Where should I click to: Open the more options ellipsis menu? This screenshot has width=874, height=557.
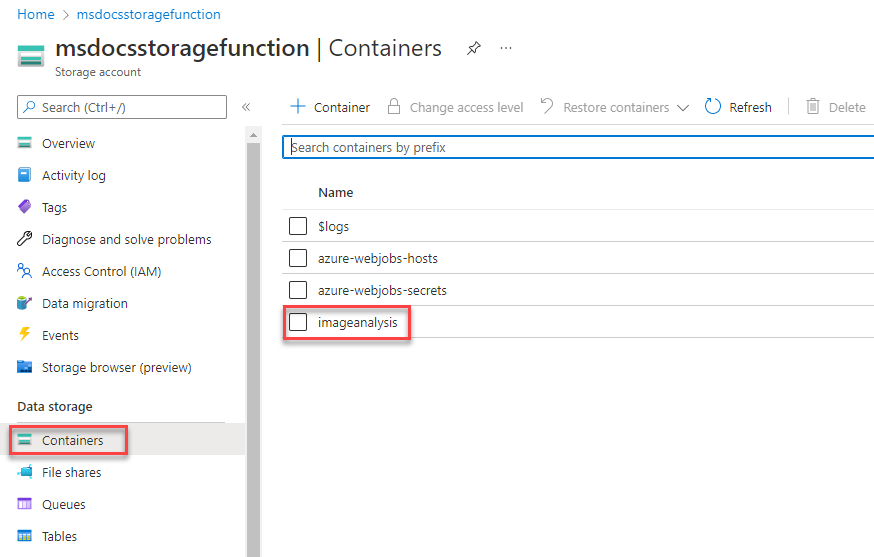pos(506,48)
